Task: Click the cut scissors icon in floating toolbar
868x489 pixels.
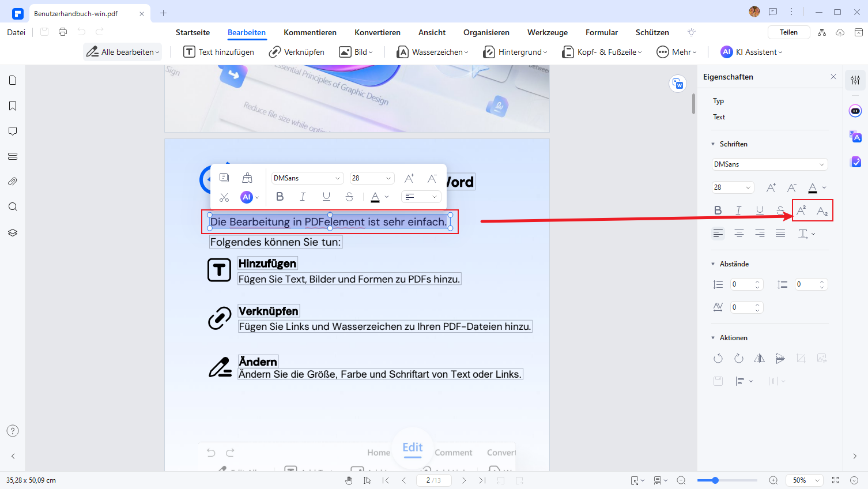Action: click(x=224, y=197)
